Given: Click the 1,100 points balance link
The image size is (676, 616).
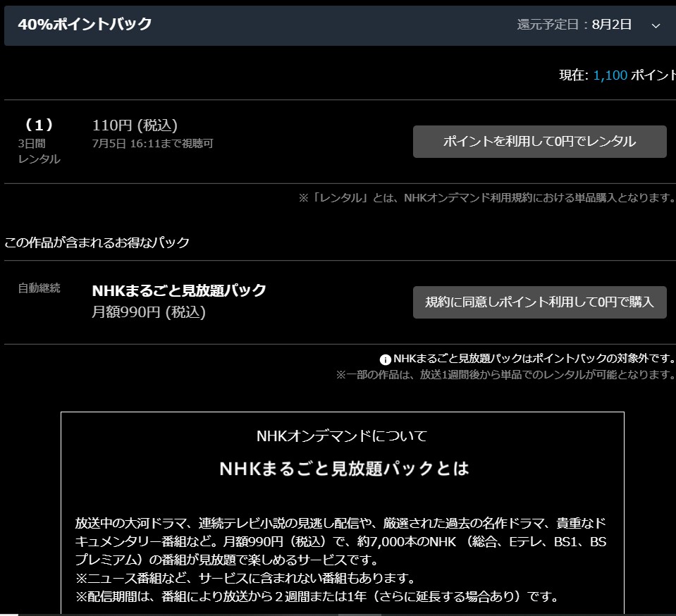Looking at the screenshot, I should click(x=610, y=75).
